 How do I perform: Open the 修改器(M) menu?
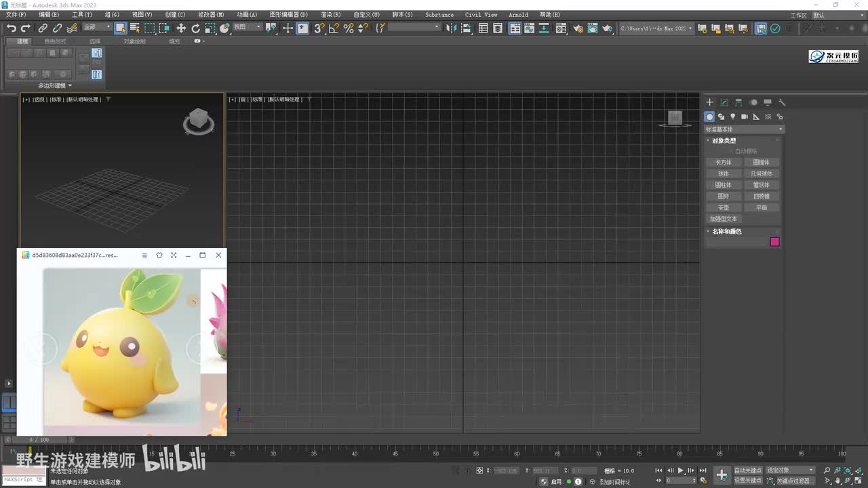point(211,14)
